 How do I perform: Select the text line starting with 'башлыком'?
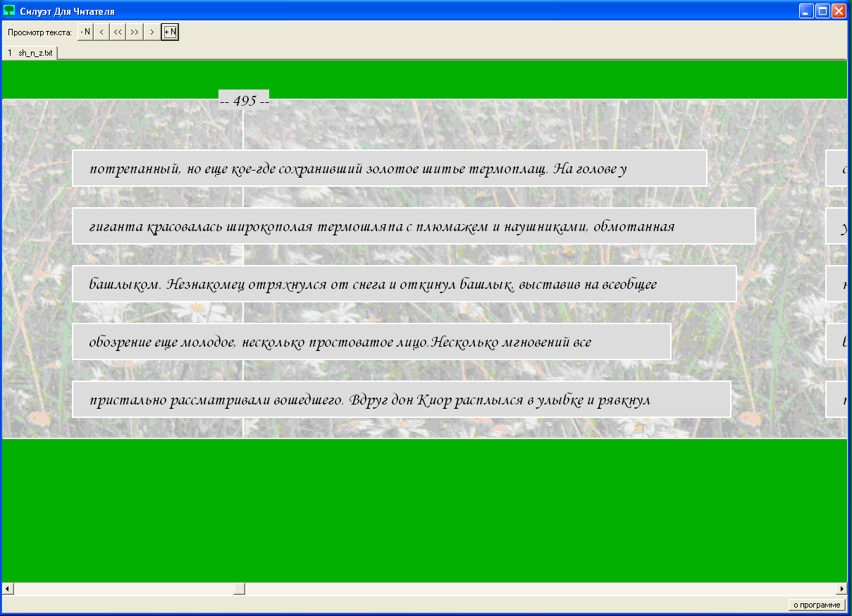404,284
